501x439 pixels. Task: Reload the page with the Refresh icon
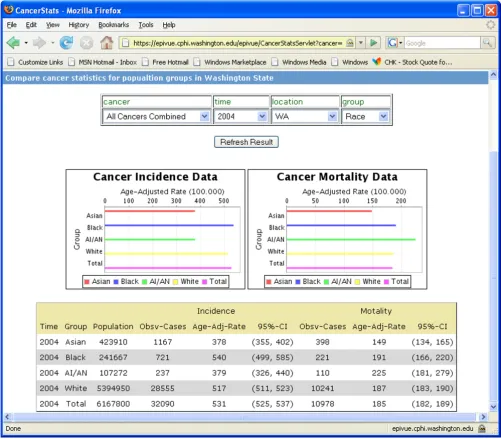click(x=66, y=43)
